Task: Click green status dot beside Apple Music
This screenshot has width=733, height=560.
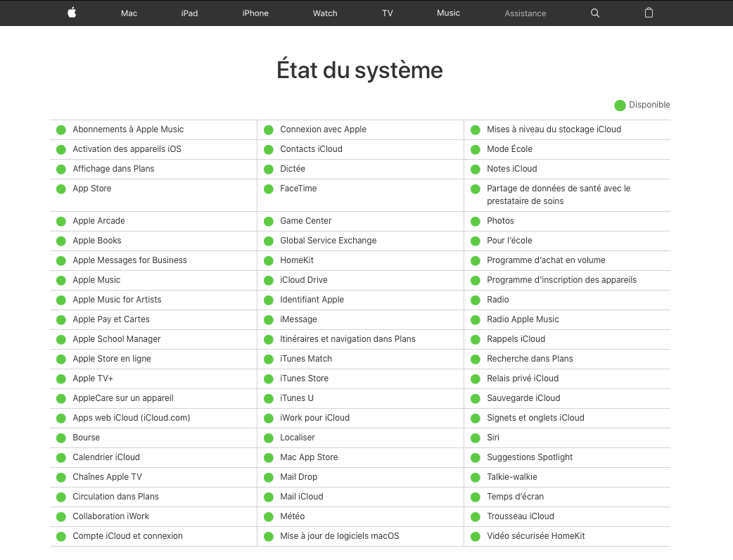Action: [60, 281]
